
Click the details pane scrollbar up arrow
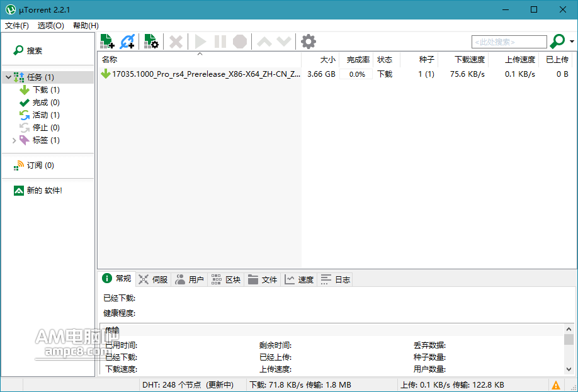(569, 329)
